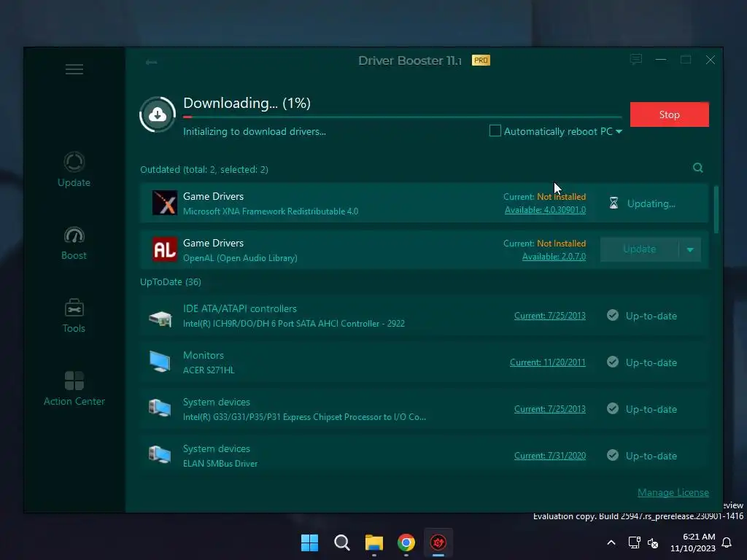Open the hamburger menu in the sidebar
This screenshot has width=747, height=560.
tap(74, 69)
